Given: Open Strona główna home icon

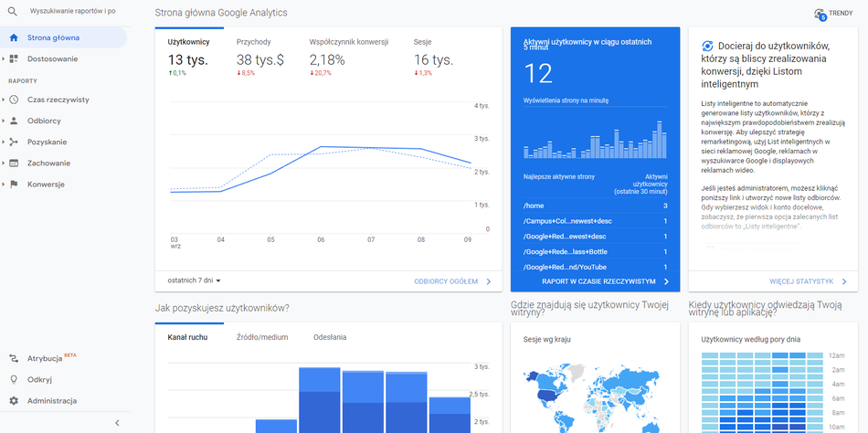Looking at the screenshot, I should coord(14,38).
